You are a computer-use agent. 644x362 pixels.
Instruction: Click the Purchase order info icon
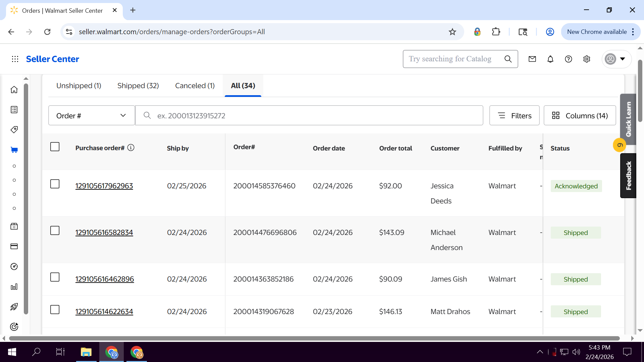[131, 148]
